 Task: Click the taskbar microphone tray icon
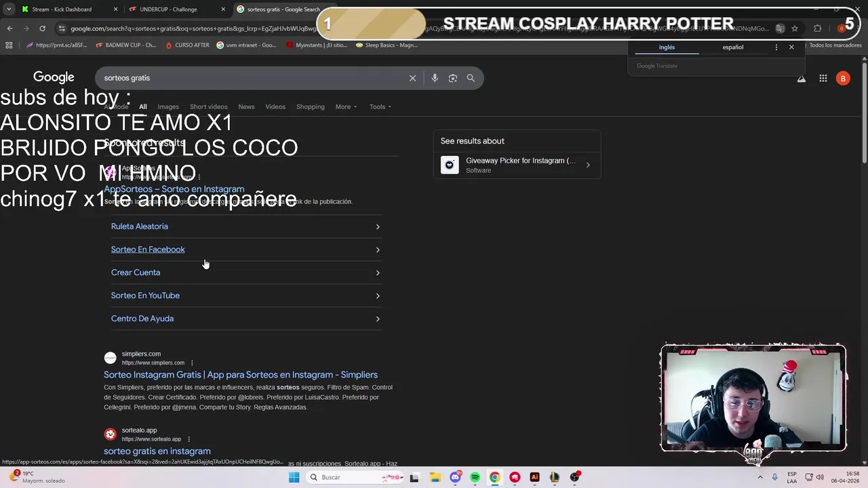774,477
